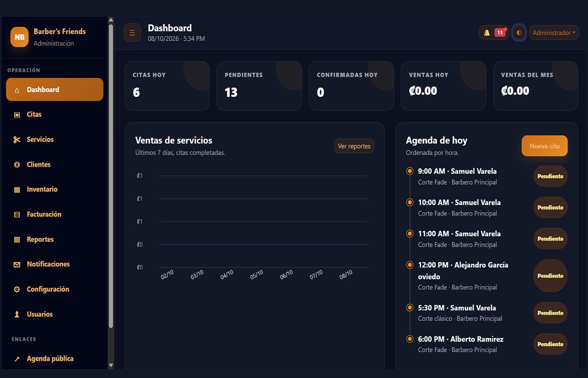Click the Ventas de servicios heading
Viewport: 588px width, 378px height.
173,140
